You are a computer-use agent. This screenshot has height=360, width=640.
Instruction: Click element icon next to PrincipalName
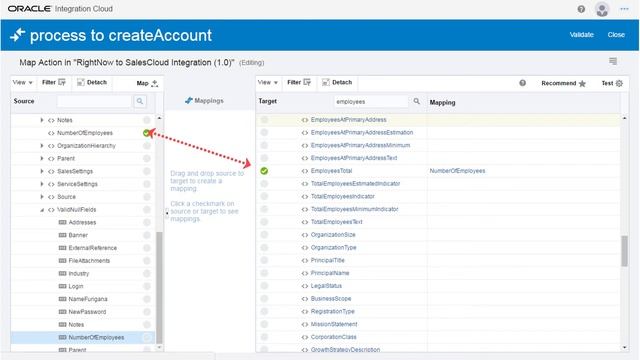(x=304, y=273)
